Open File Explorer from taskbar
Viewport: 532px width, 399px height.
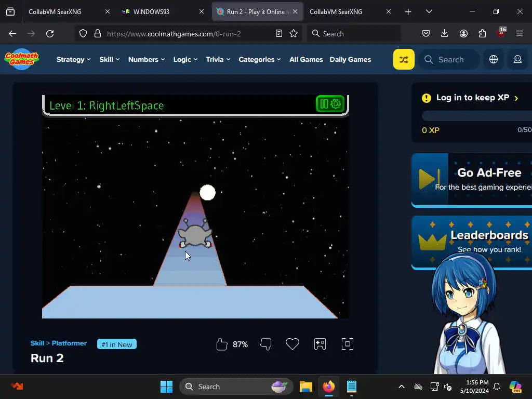coord(305,387)
